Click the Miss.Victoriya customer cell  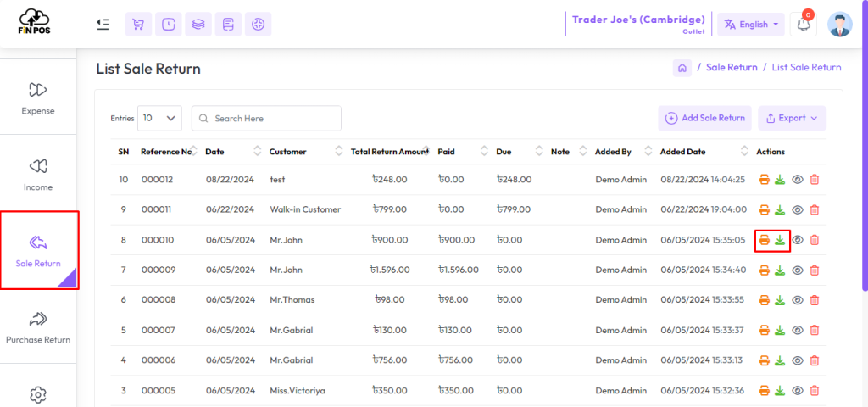pyautogui.click(x=298, y=390)
